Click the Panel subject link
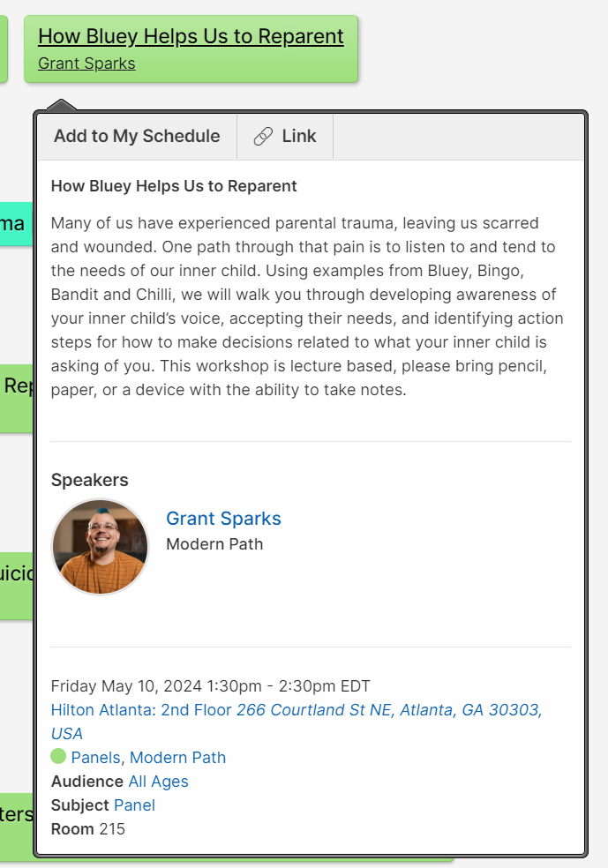This screenshot has height=868, width=608. 134,805
